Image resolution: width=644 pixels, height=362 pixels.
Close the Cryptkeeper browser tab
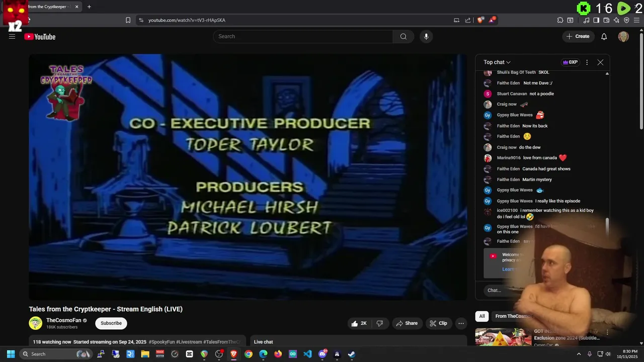(x=77, y=7)
